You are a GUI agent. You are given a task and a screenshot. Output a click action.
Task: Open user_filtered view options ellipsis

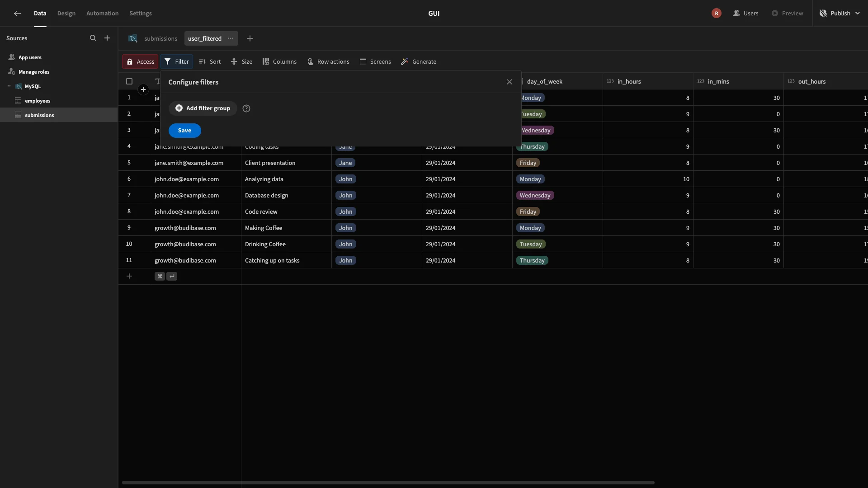[231, 39]
